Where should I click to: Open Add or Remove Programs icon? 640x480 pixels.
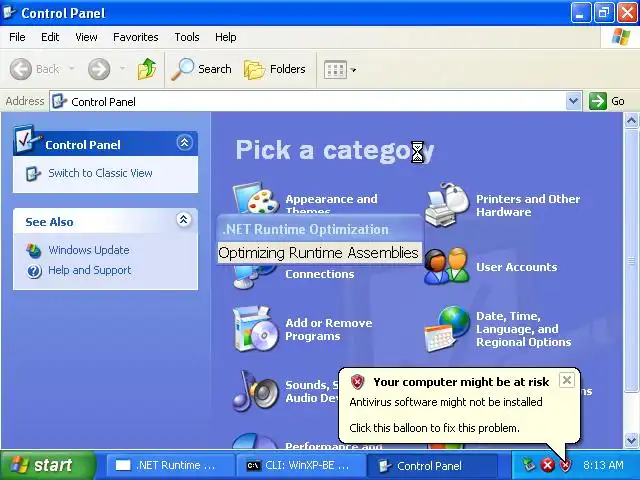coord(257,329)
